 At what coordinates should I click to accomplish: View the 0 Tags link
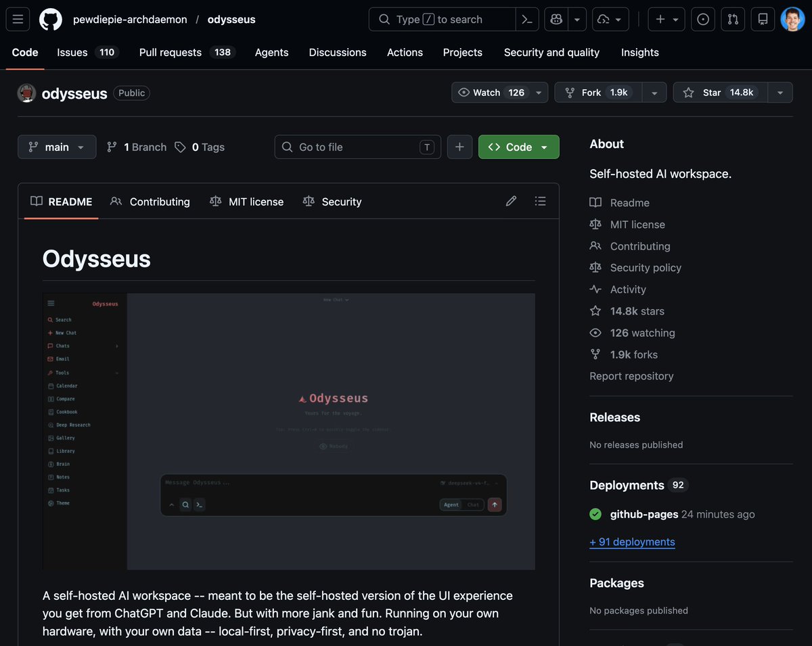(200, 147)
